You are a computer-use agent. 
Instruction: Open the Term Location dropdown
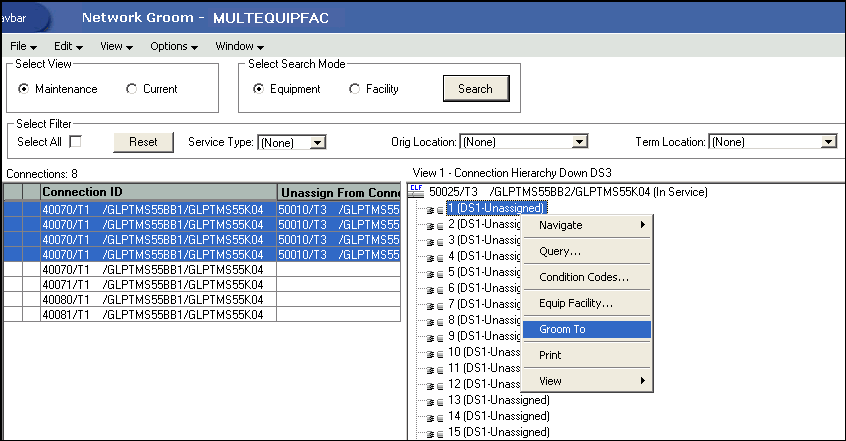click(829, 141)
